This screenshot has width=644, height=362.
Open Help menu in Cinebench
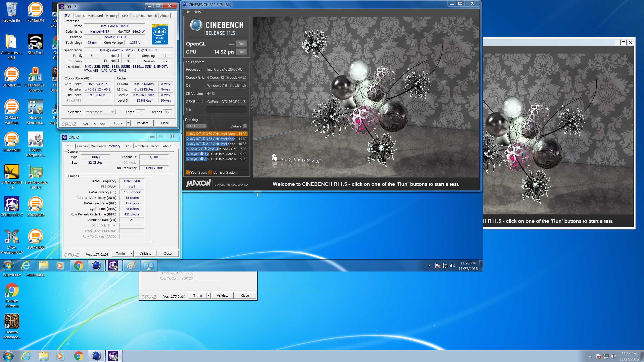197,12
